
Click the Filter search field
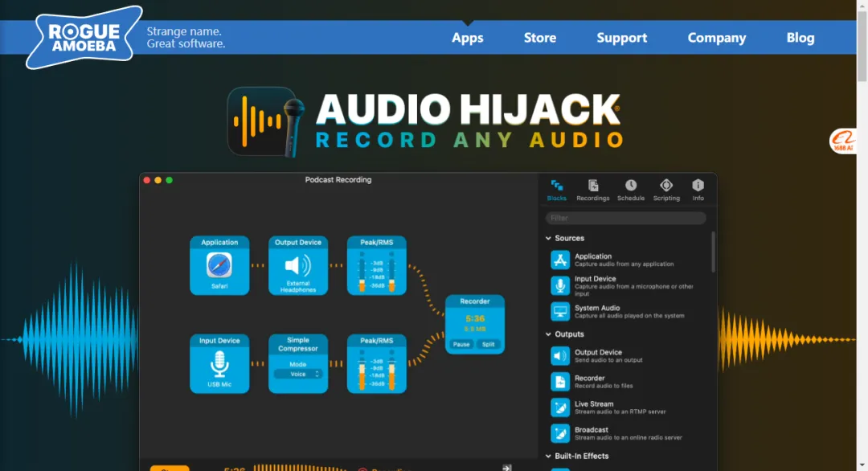coord(625,218)
